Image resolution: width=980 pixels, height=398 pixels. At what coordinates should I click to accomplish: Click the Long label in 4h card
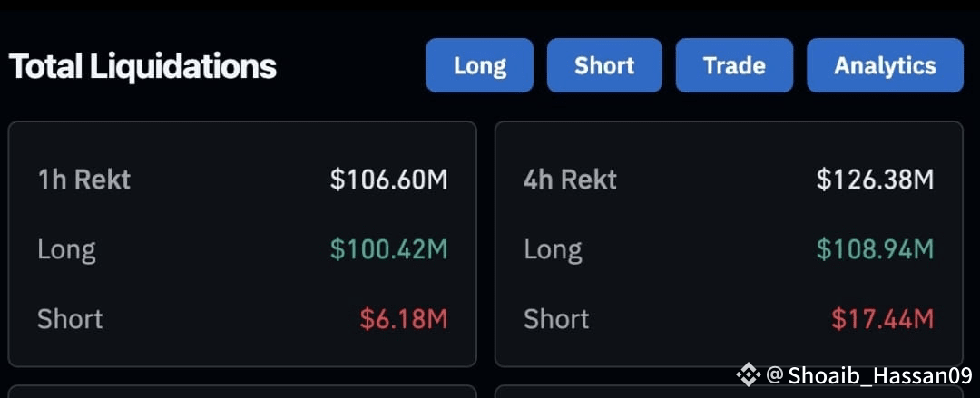pos(554,250)
